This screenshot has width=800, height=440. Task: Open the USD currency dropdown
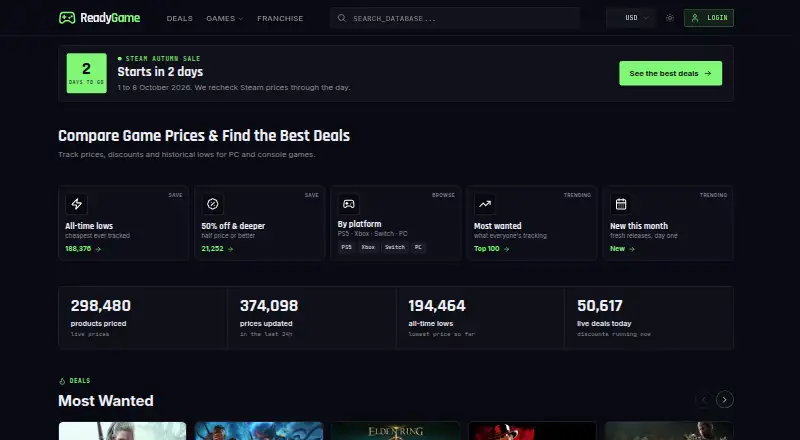(x=631, y=18)
